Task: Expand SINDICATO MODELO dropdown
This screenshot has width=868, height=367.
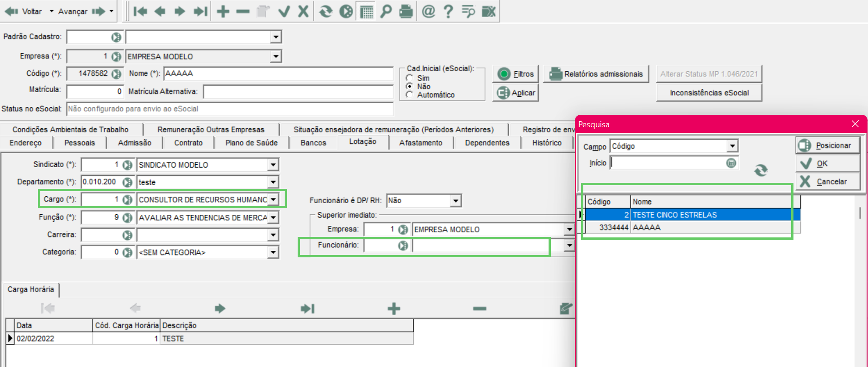Action: click(x=273, y=165)
